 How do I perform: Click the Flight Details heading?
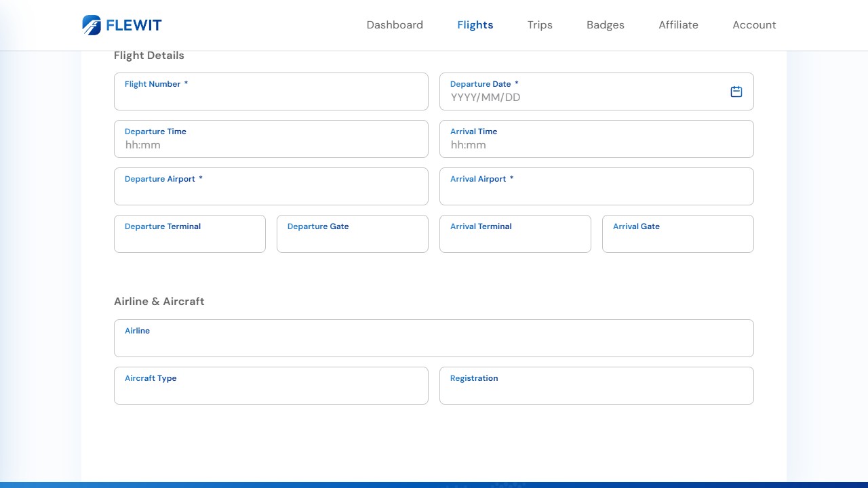pos(149,56)
